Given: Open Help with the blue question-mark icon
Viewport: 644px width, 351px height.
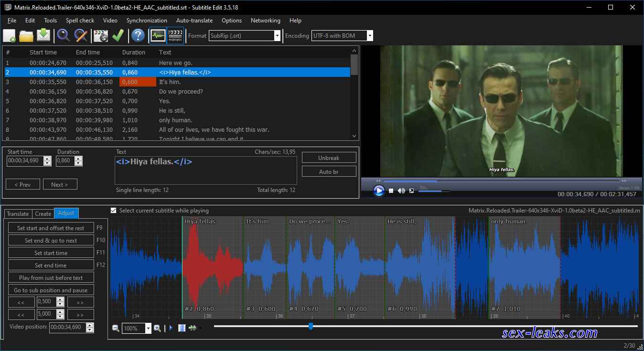Looking at the screenshot, I should (x=138, y=35).
